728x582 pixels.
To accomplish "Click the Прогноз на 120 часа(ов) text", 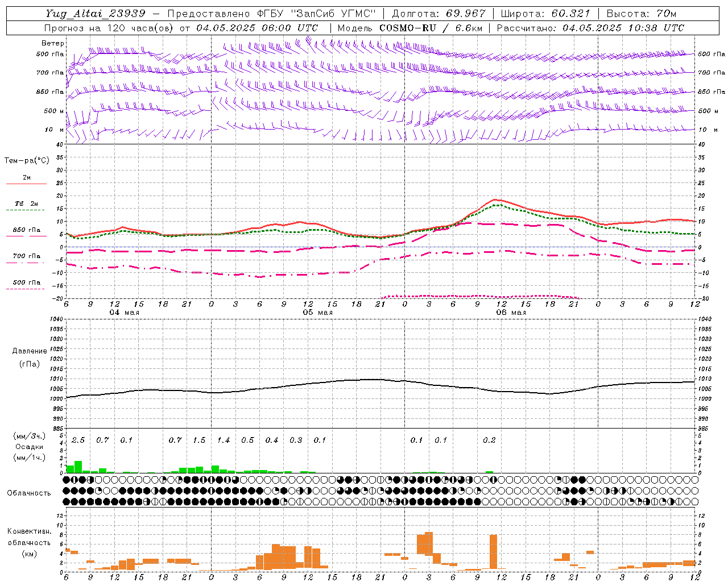I will pos(109,28).
